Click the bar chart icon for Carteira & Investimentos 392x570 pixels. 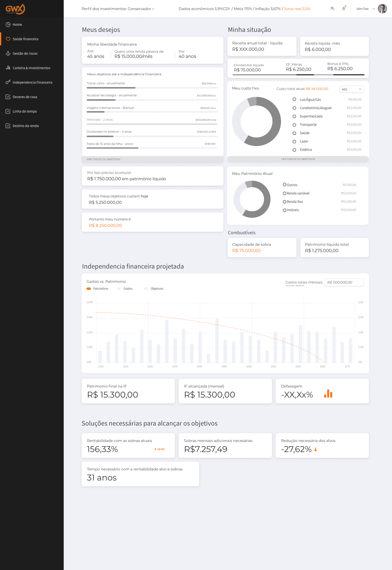8,68
